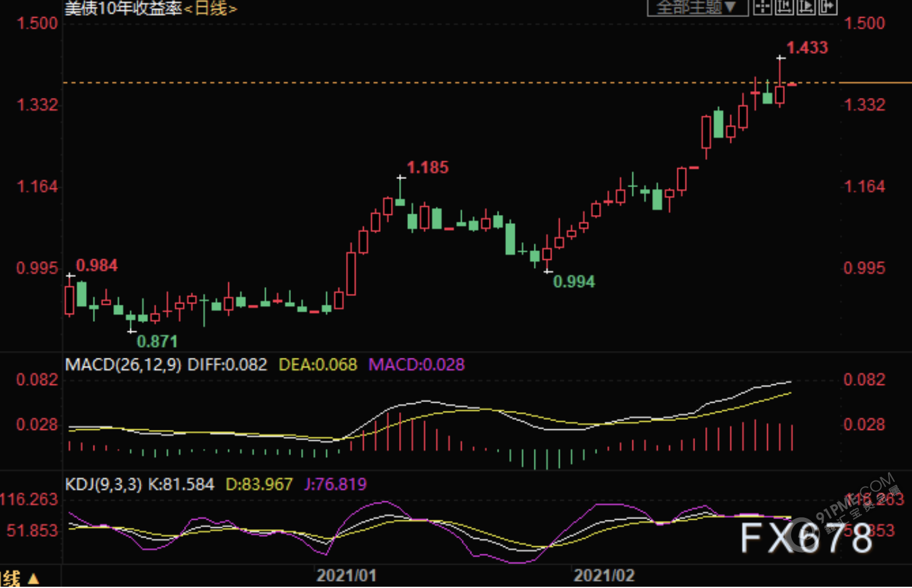Click the jump-to-start chart icon

tap(784, 7)
